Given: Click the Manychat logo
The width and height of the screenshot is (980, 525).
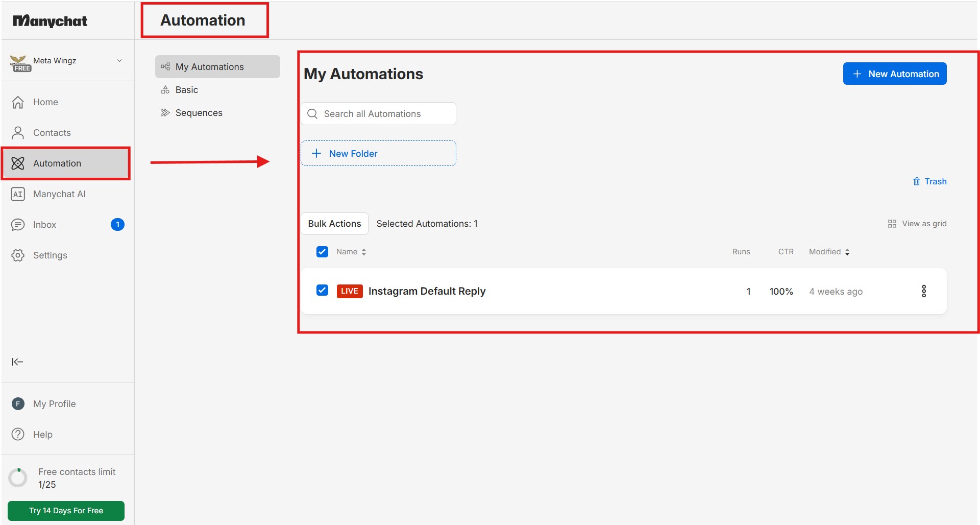Looking at the screenshot, I should click(x=50, y=21).
